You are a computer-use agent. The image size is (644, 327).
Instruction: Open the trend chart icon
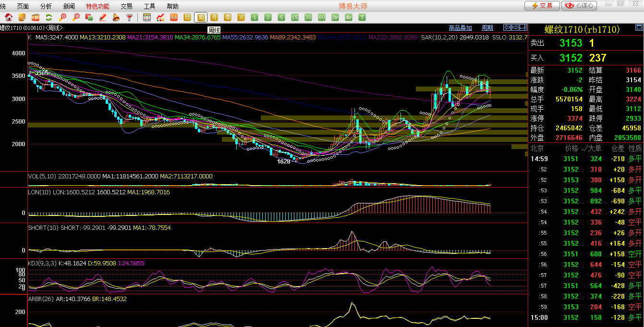[160, 17]
